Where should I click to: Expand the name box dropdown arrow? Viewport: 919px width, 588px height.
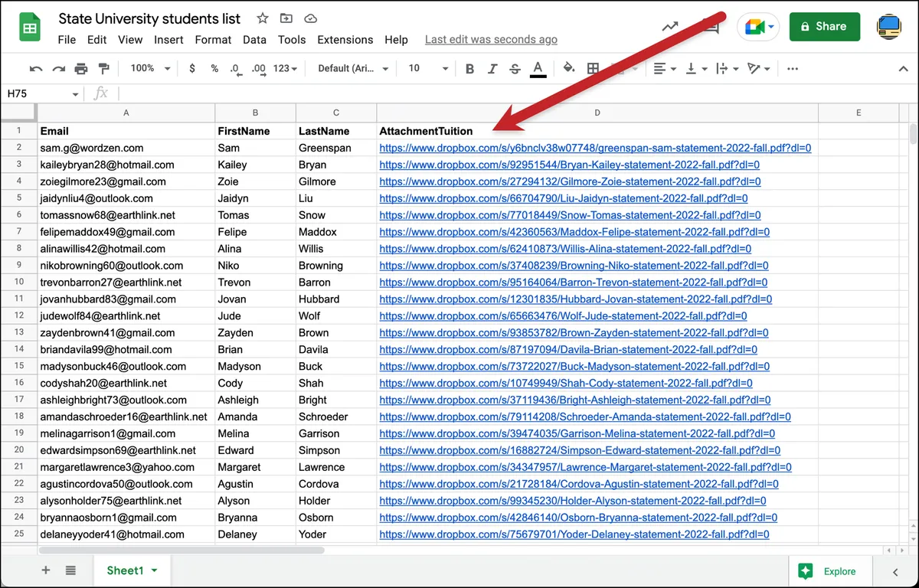75,94
